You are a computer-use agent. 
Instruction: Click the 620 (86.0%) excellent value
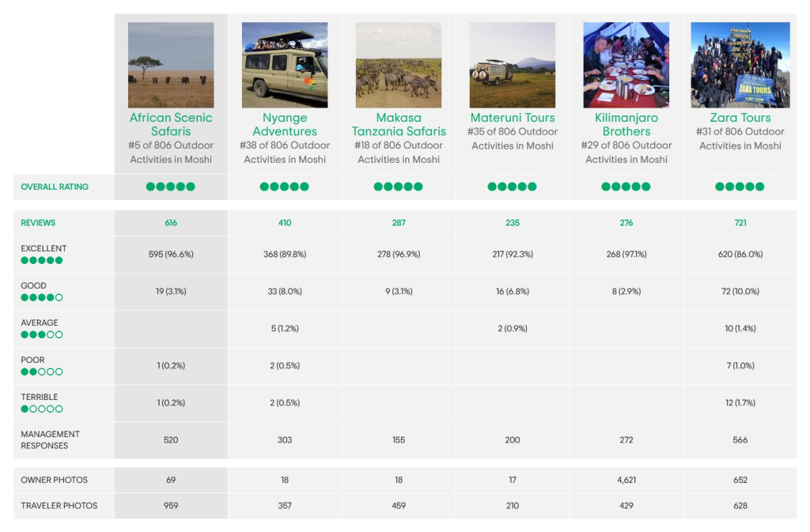pos(740,255)
